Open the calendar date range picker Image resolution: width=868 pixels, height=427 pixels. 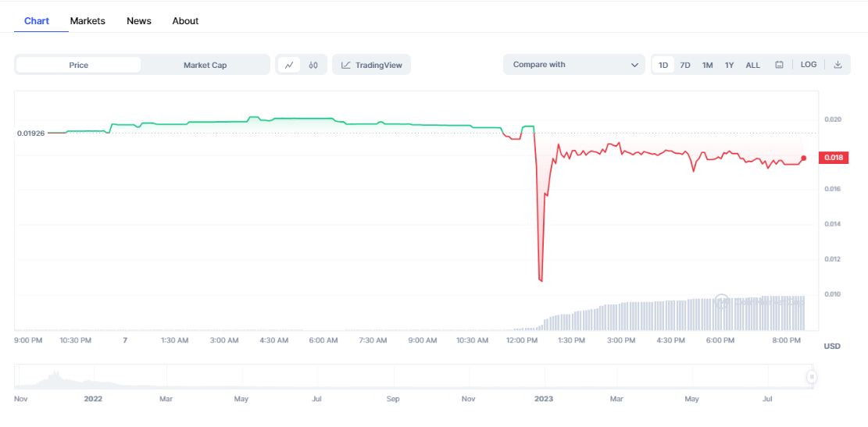[x=779, y=65]
